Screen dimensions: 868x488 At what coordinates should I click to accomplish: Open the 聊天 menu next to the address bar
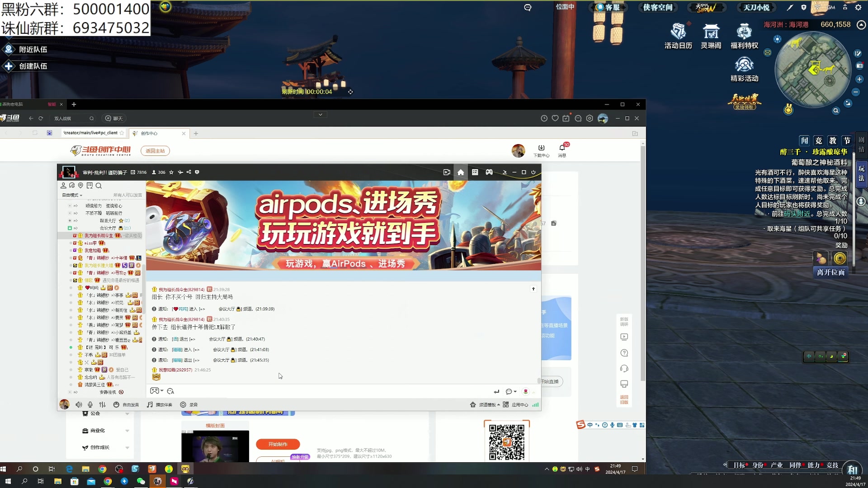coord(113,118)
